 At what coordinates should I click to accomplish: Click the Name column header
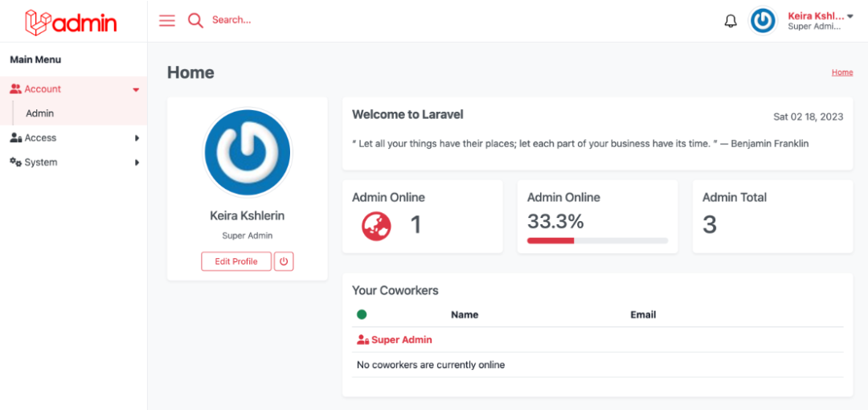click(465, 314)
